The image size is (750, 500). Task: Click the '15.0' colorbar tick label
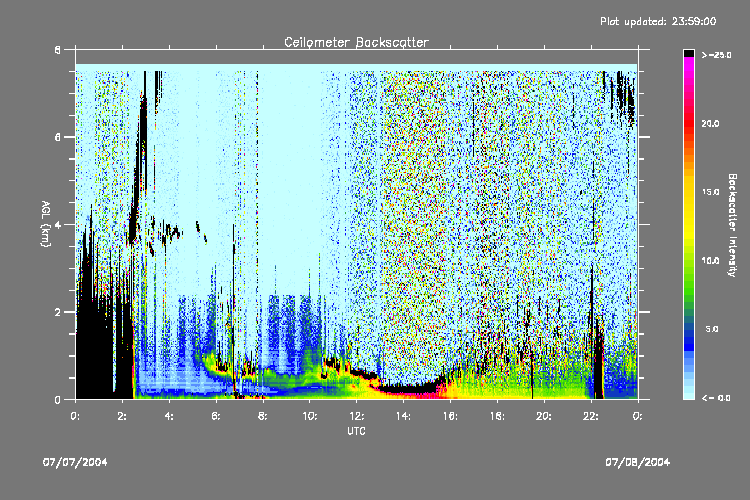[x=710, y=192]
